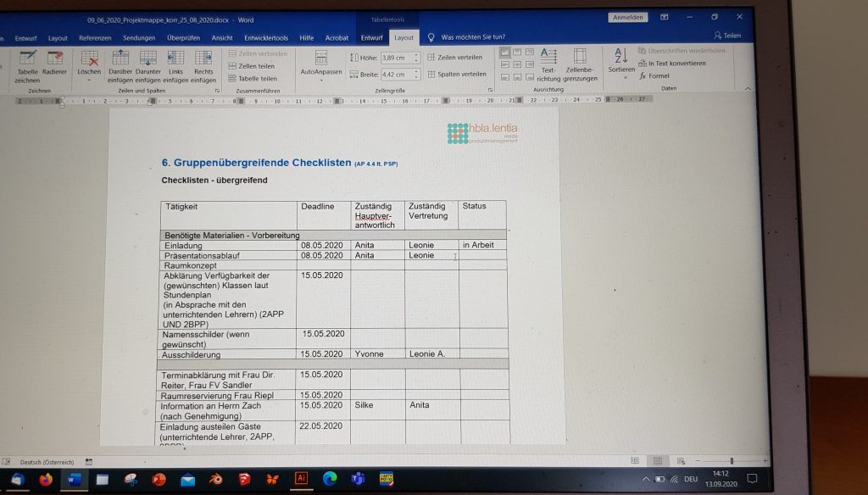Click the zoom in plus button
The image size is (868, 495).
[765, 460]
